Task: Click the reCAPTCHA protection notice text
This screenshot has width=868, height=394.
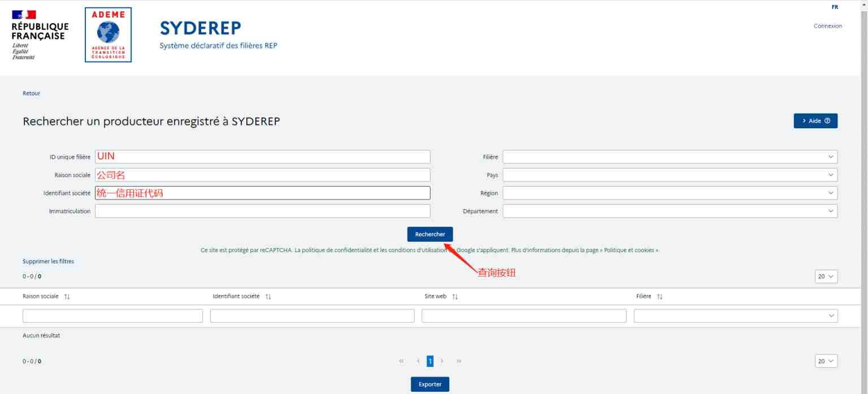Action: [430, 250]
